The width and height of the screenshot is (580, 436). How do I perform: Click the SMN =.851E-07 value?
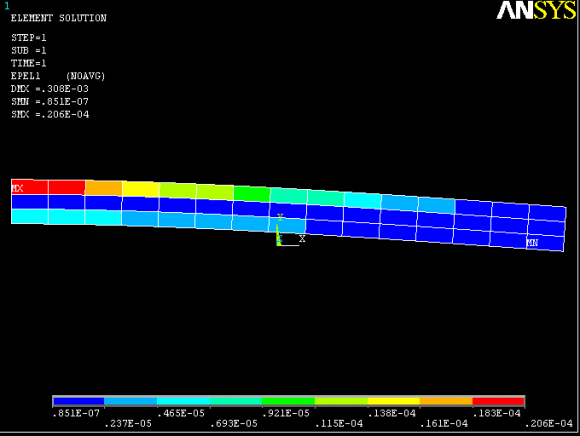pyautogui.click(x=50, y=102)
